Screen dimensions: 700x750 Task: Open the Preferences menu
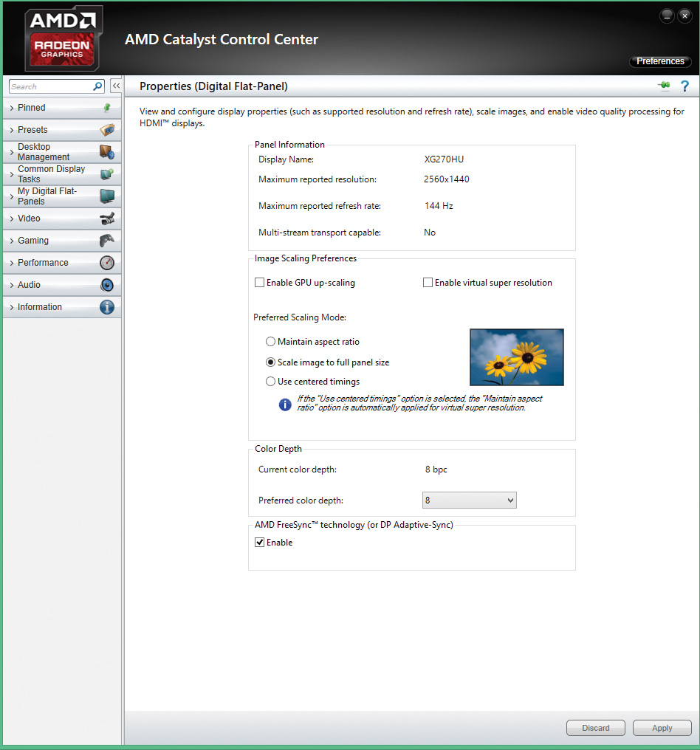pos(660,61)
